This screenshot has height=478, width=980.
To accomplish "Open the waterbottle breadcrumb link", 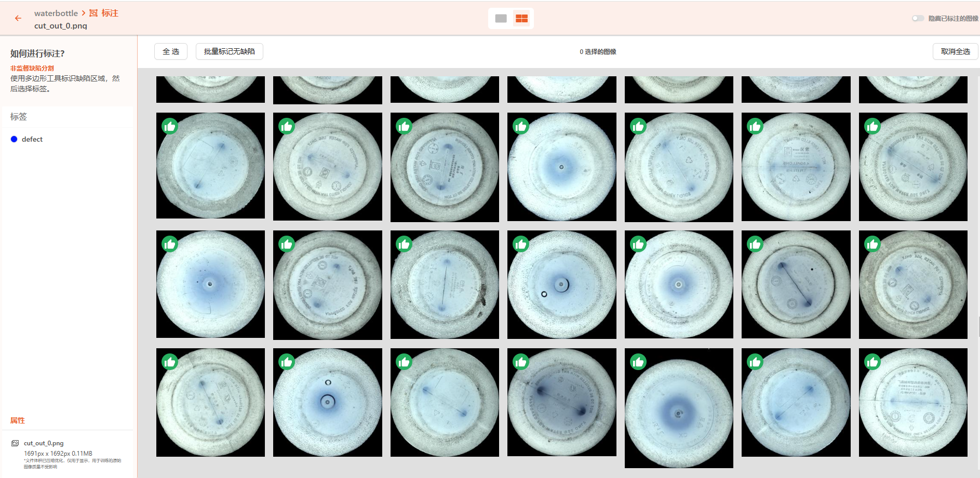I will (x=56, y=13).
